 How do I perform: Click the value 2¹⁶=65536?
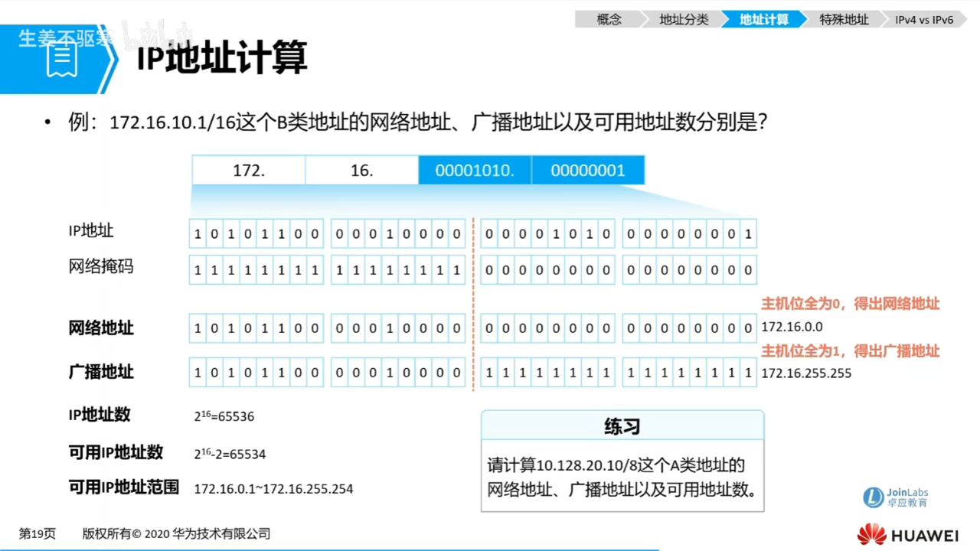(224, 416)
